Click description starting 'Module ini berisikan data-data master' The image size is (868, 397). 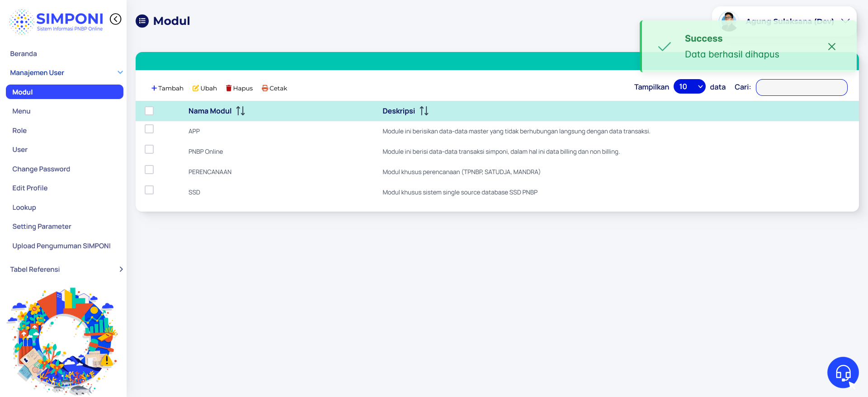click(x=516, y=131)
